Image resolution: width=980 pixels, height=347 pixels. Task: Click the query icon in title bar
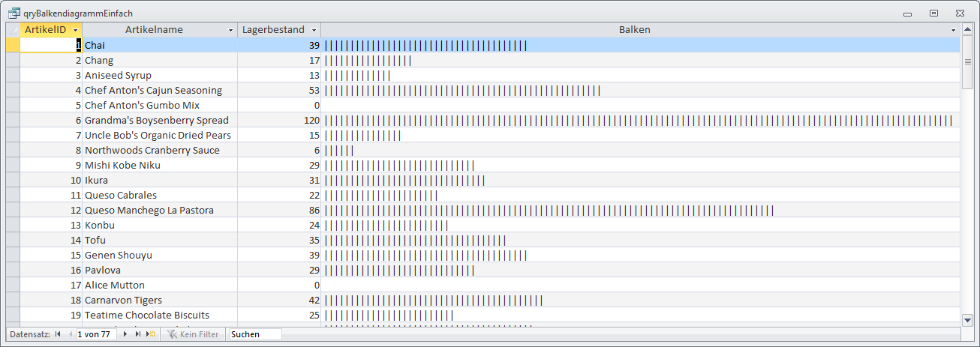click(x=14, y=13)
